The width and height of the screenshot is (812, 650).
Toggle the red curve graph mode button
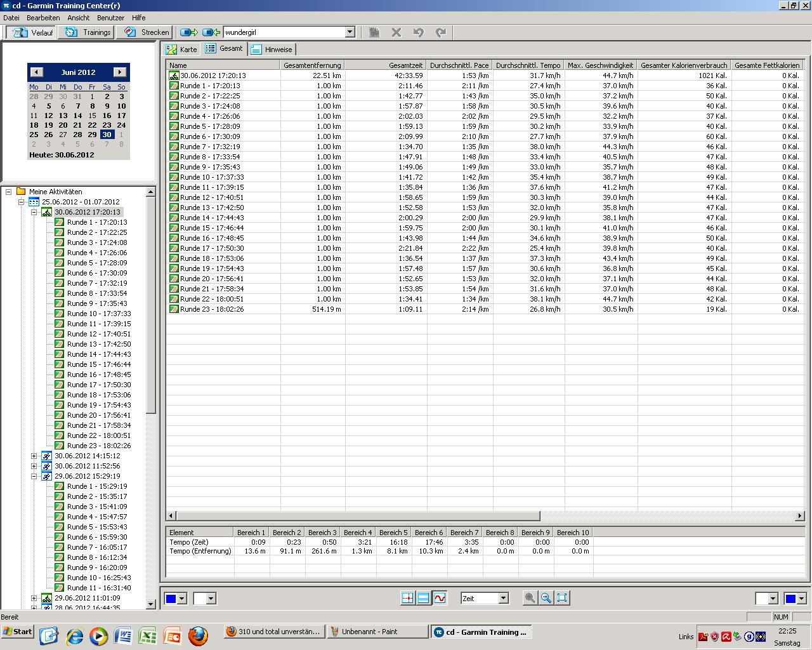click(x=440, y=598)
